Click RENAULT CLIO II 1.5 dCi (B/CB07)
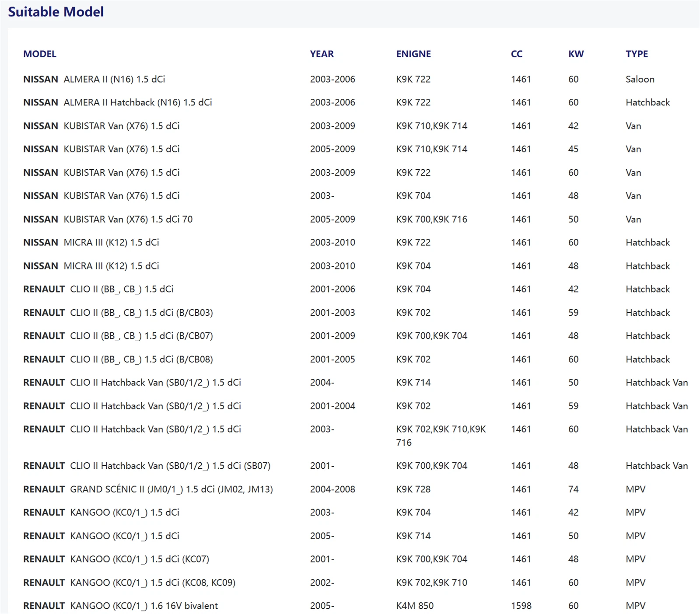Screen dimensions: 700x614 coord(118,336)
